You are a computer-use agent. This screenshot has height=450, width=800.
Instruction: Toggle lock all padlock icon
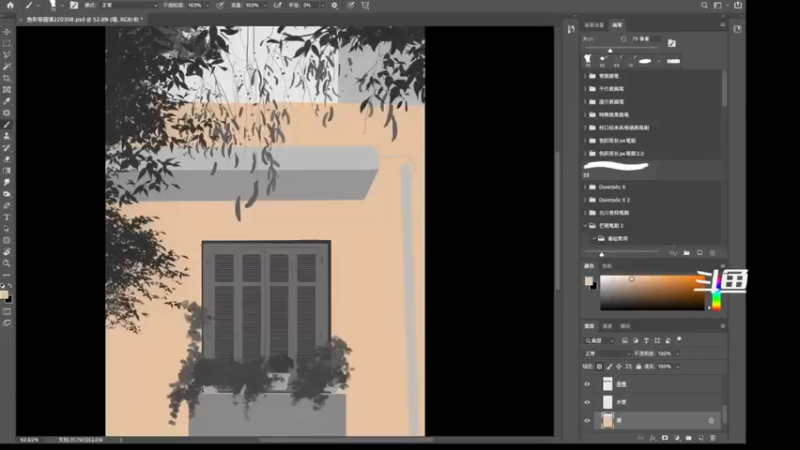pyautogui.click(x=638, y=366)
